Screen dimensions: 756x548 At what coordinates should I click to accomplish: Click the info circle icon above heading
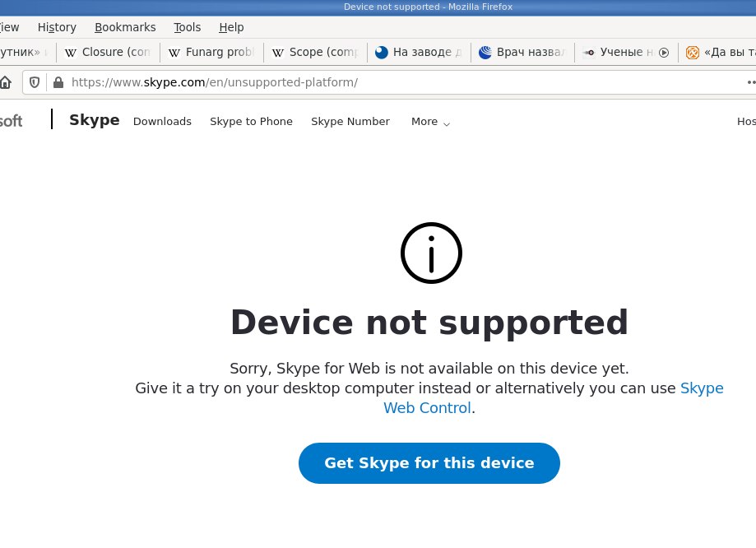click(431, 253)
